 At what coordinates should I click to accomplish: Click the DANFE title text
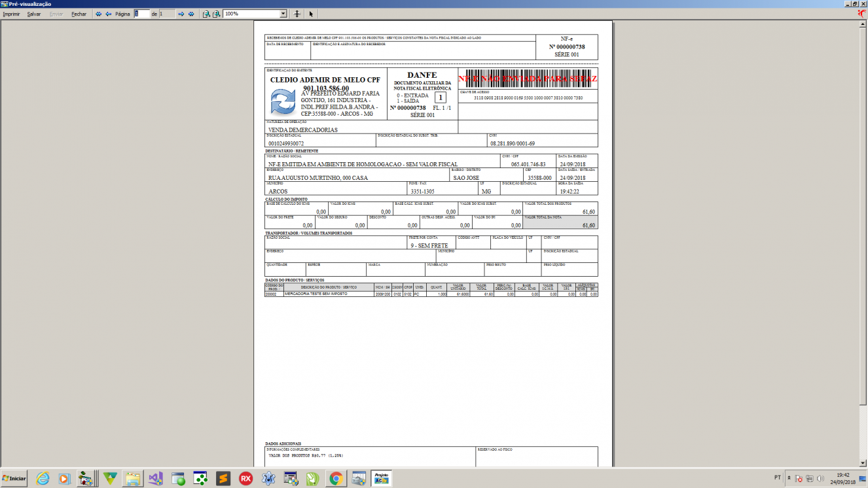pos(422,75)
